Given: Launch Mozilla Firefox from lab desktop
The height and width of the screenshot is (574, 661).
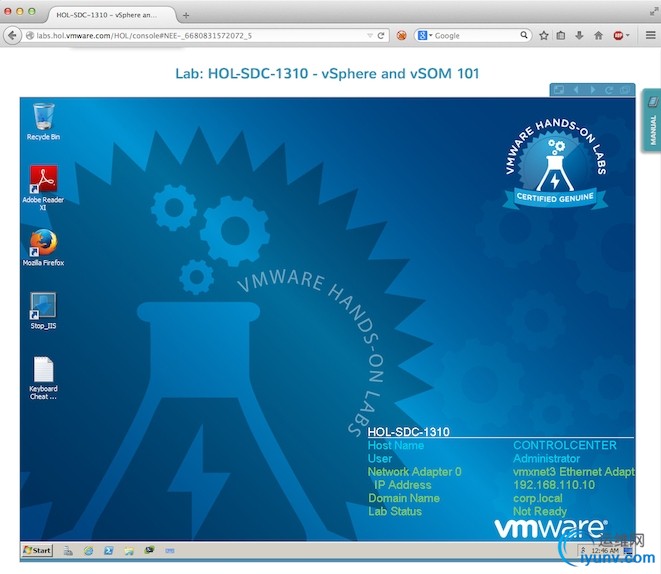Looking at the screenshot, I should [x=43, y=248].
